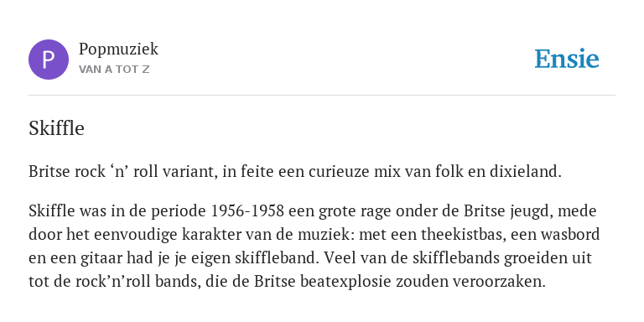Screen dimensions: 644x322
Task: Open the Popmuziek source title
Action: coord(118,49)
